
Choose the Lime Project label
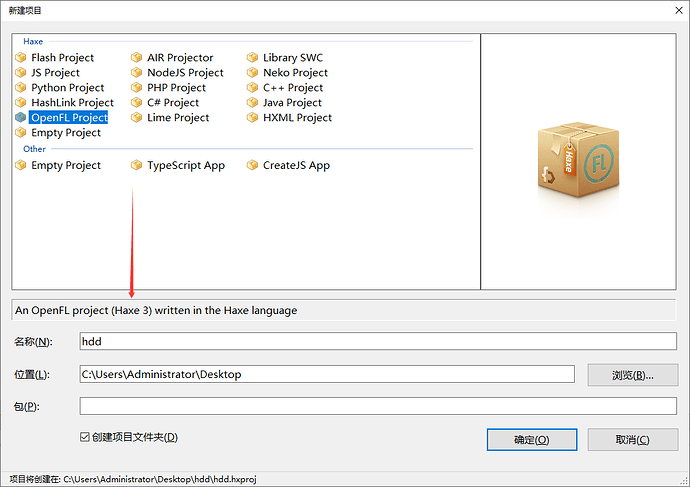(178, 117)
